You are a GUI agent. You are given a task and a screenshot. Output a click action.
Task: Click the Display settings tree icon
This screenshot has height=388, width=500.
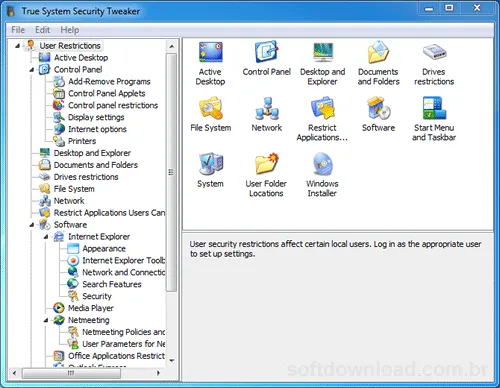[x=59, y=117]
